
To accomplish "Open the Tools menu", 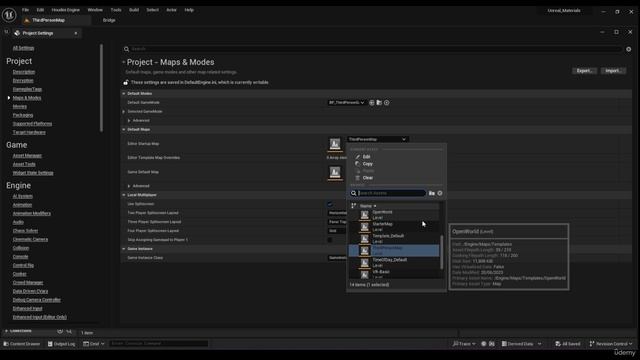I will [x=116, y=10].
